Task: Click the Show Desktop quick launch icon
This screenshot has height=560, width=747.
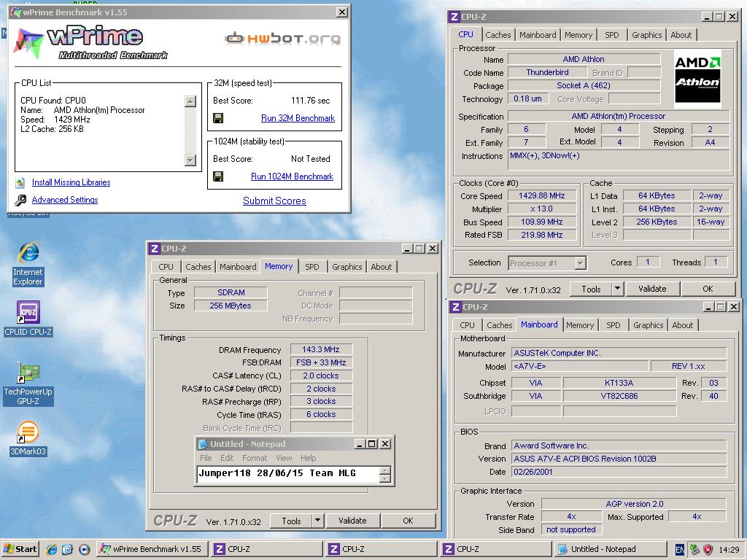Action: pyautogui.click(x=68, y=549)
